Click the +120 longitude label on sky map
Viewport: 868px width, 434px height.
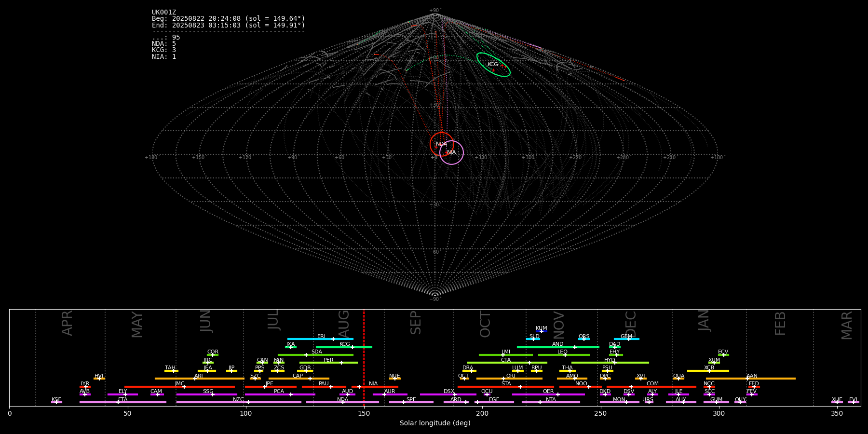245,158
